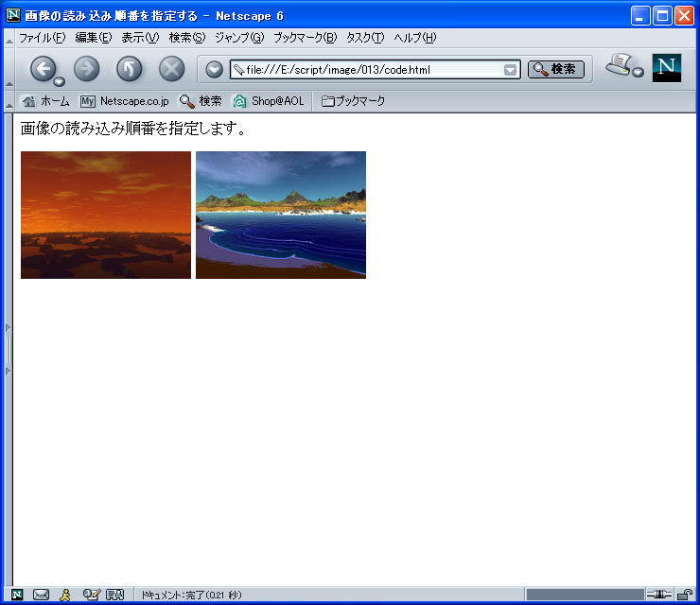The height and width of the screenshot is (605, 700).
Task: Open the ファイル(F) menu
Action: (x=42, y=38)
